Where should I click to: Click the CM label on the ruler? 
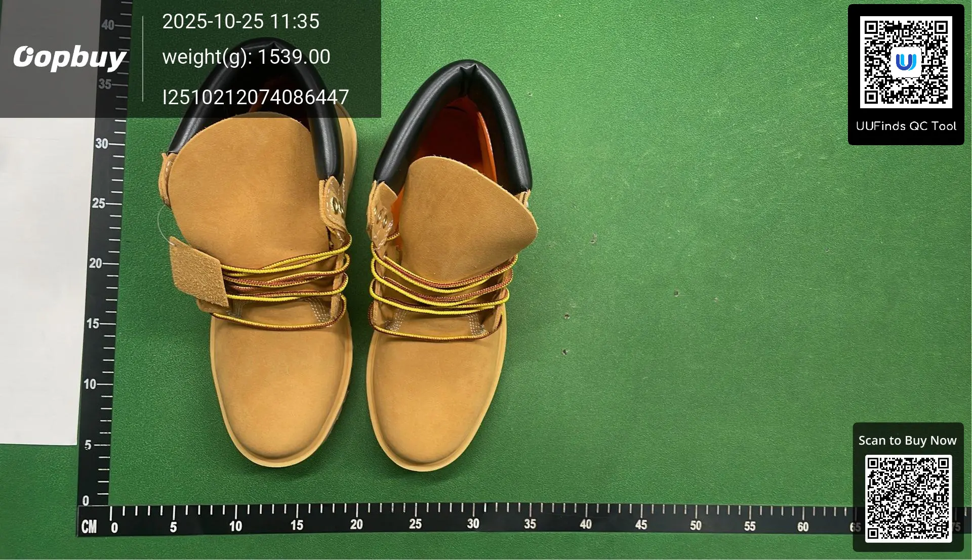89,527
